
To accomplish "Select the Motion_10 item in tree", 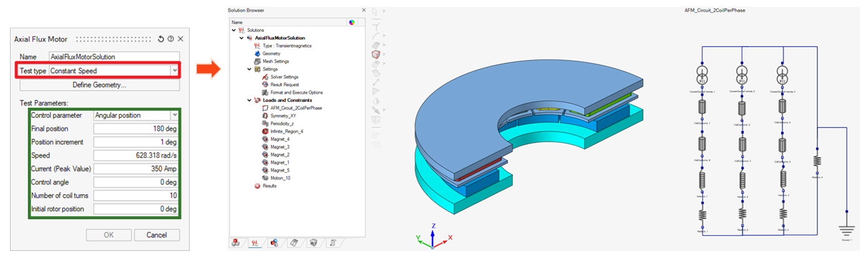I will click(x=280, y=178).
